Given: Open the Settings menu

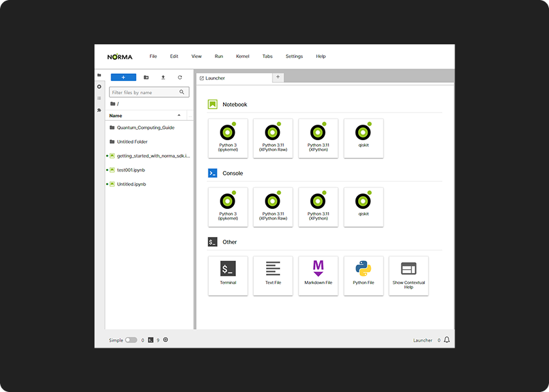Looking at the screenshot, I should click(x=294, y=57).
